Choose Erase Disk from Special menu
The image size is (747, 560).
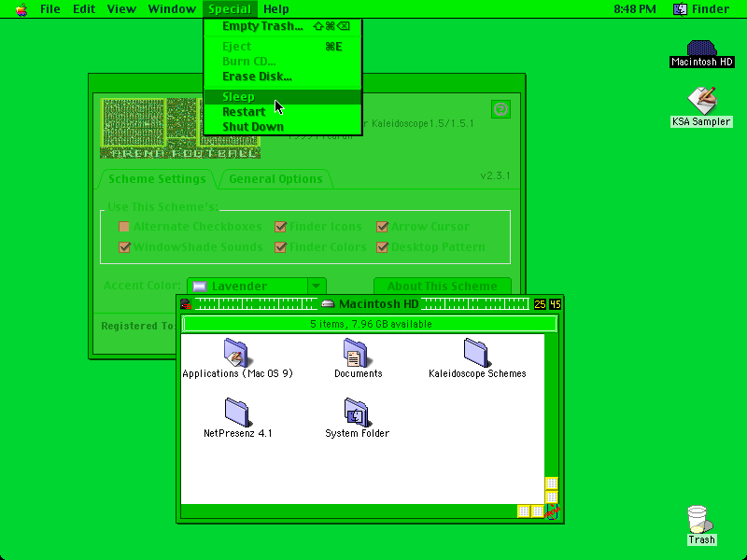click(x=283, y=77)
